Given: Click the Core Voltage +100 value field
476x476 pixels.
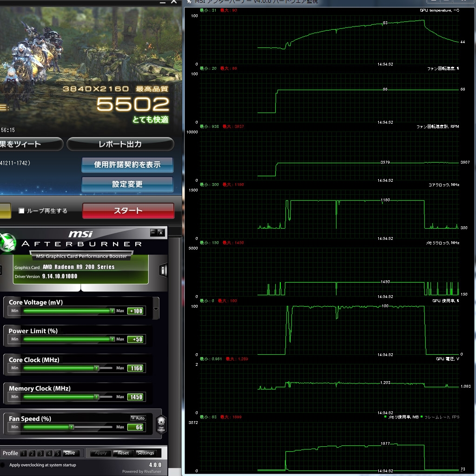Looking at the screenshot, I should (136, 311).
